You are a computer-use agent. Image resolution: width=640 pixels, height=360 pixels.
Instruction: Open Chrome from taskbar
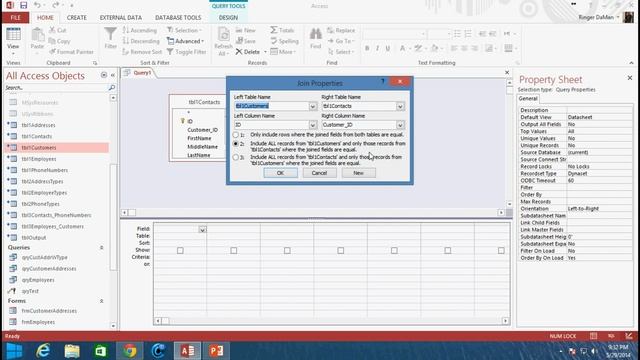click(x=130, y=351)
